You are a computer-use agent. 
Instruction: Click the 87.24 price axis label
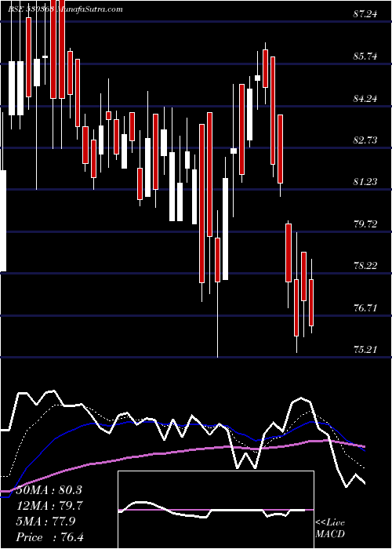(x=366, y=15)
